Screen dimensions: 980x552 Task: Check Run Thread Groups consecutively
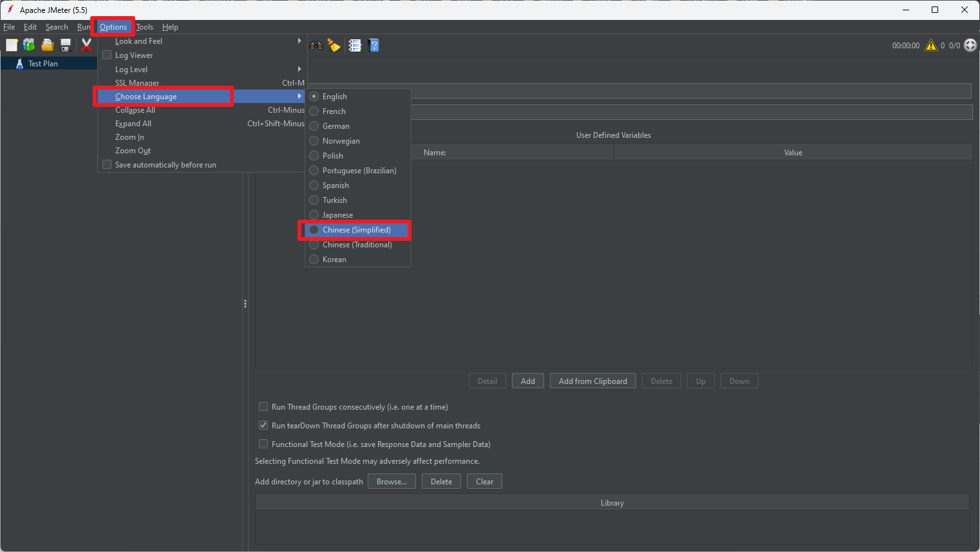(x=263, y=407)
